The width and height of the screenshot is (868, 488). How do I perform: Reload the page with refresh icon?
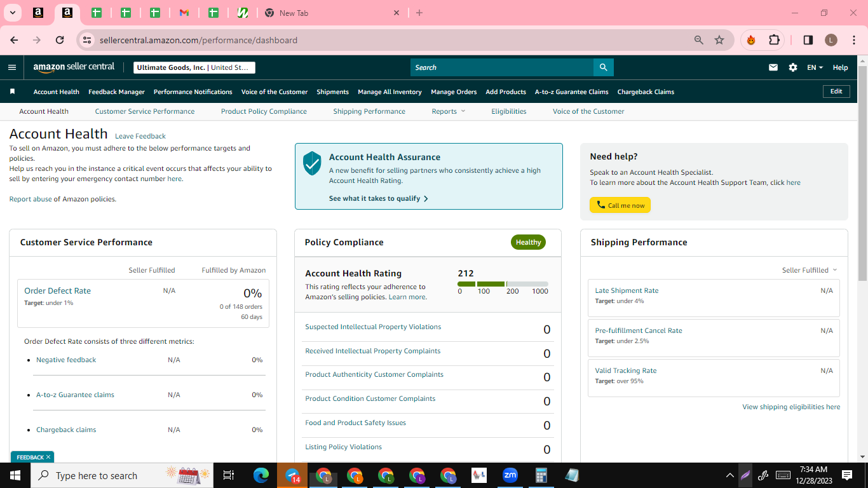point(60,40)
